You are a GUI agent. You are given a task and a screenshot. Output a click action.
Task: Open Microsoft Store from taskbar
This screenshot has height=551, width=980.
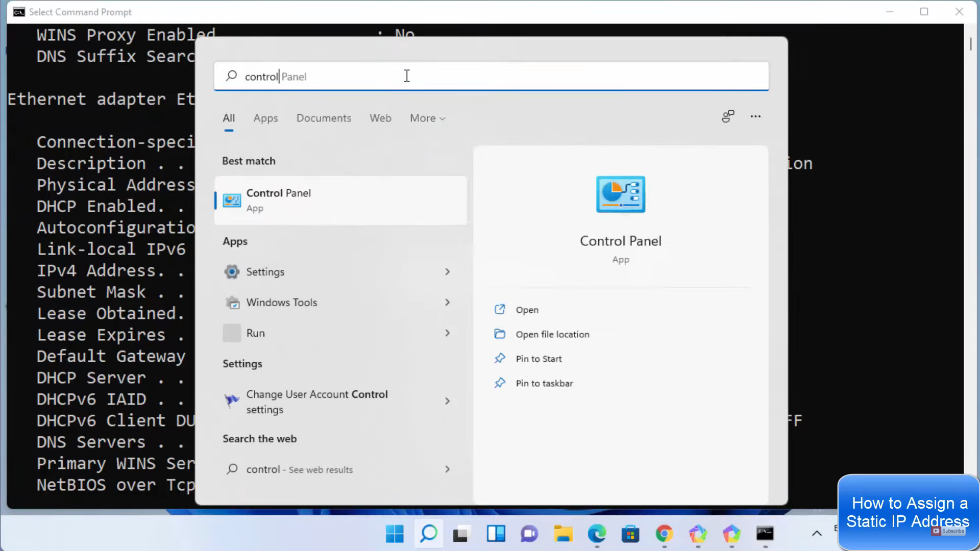coord(630,534)
